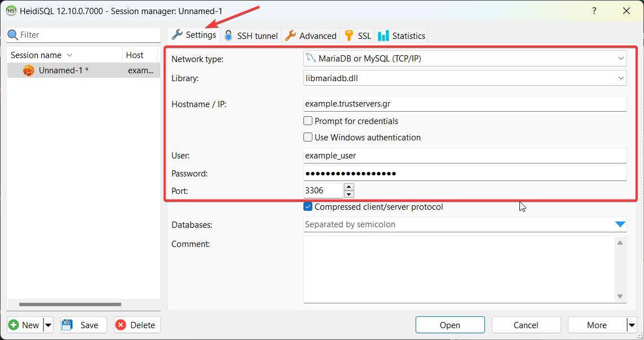
Task: Click the title bar help question mark
Action: [x=594, y=11]
